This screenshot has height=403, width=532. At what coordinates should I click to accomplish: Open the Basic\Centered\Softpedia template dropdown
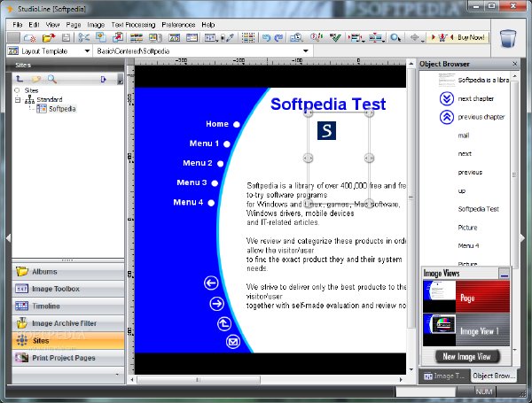point(305,51)
